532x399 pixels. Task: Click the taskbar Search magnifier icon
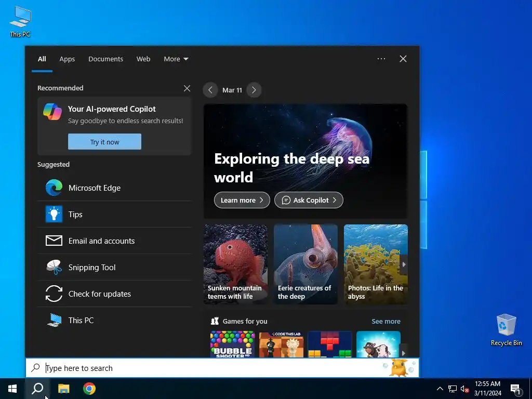(37, 389)
